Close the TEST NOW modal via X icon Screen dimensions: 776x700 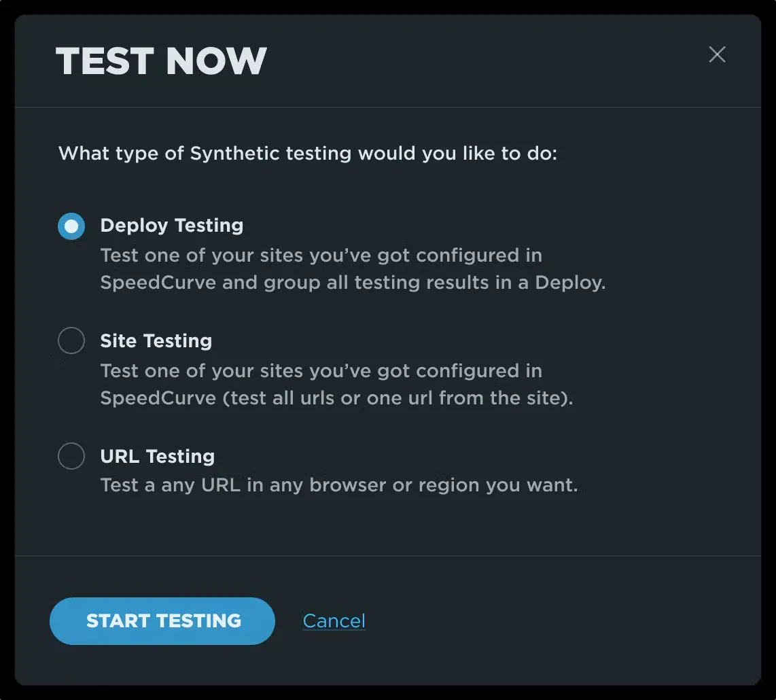pos(717,55)
